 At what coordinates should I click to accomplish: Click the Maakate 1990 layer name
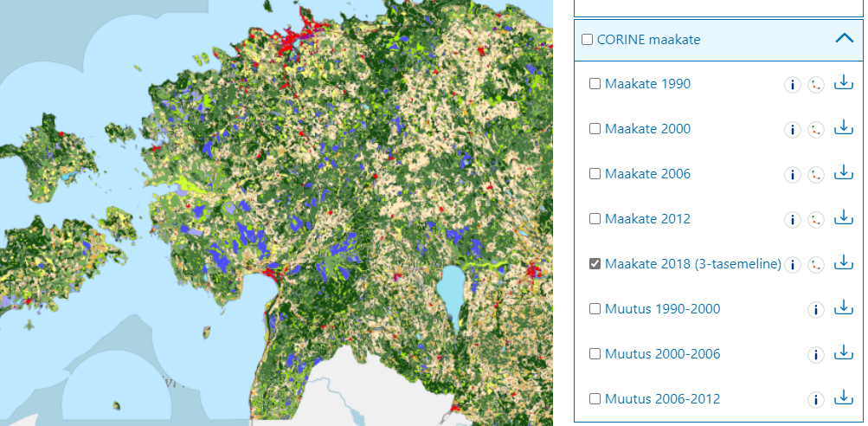[x=647, y=84]
